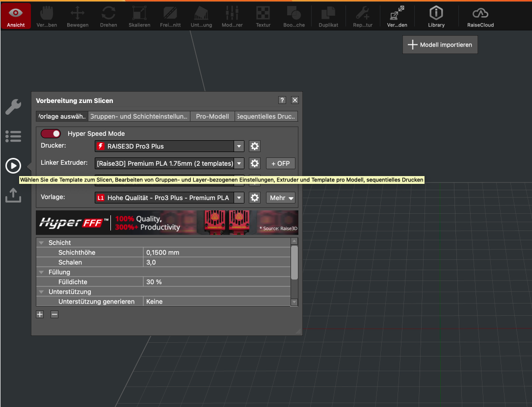Toggle Hyper Speed Mode switch
The height and width of the screenshot is (407, 532).
[51, 133]
